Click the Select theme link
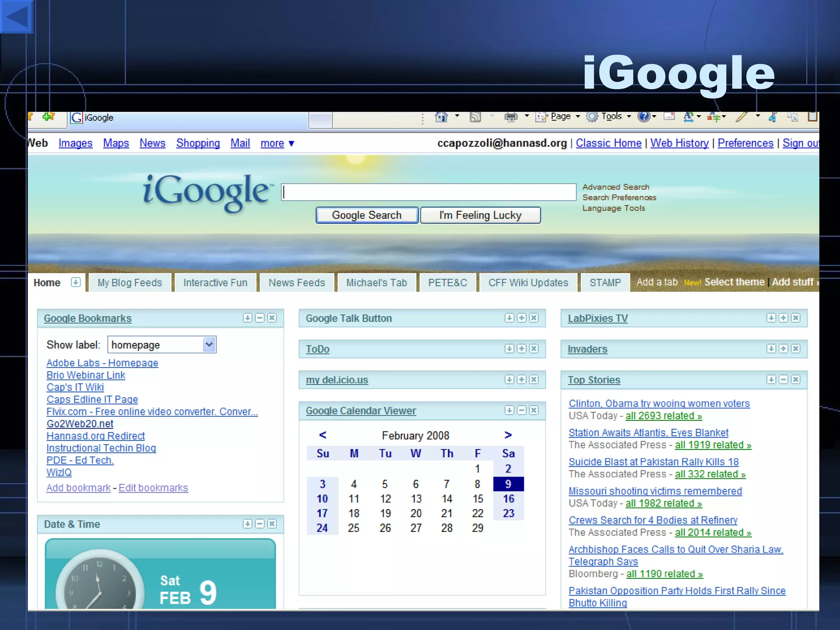Screen dimensions: 840x630 point(734,282)
